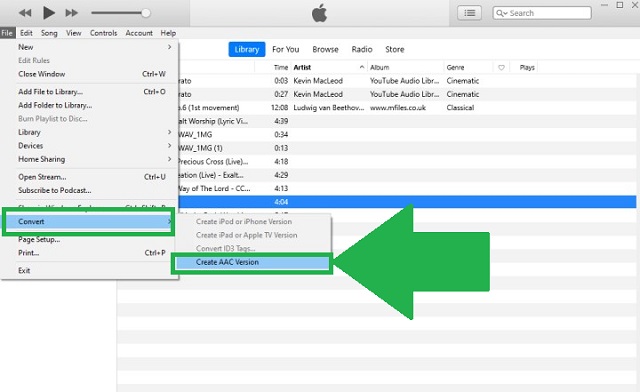Sort by the Time column header

281,67
